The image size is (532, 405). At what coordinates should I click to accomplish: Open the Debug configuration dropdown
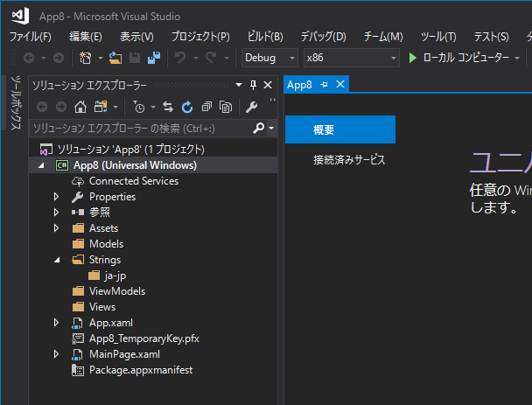point(292,58)
